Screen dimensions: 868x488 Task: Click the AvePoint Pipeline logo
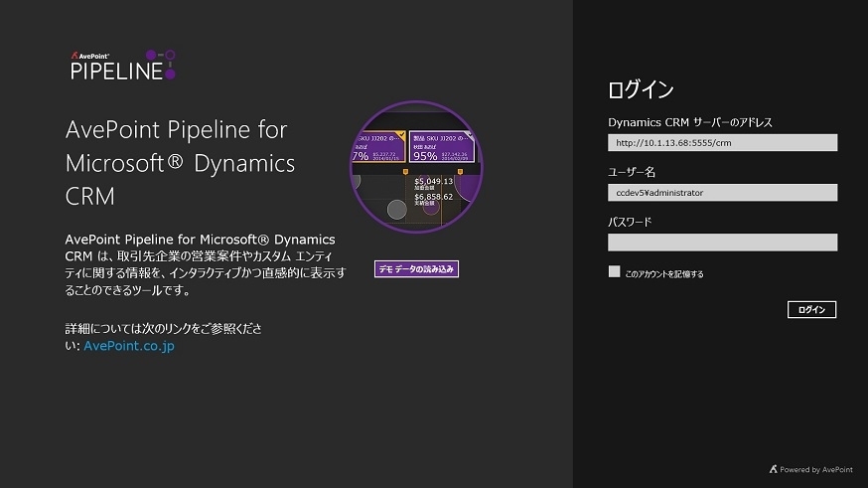coord(123,66)
